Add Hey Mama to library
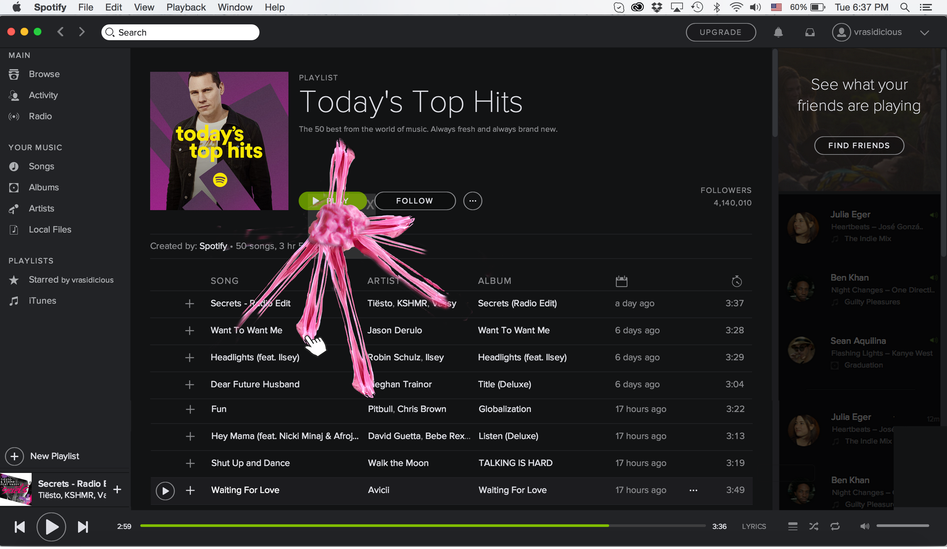This screenshot has height=549, width=947. pyautogui.click(x=190, y=437)
